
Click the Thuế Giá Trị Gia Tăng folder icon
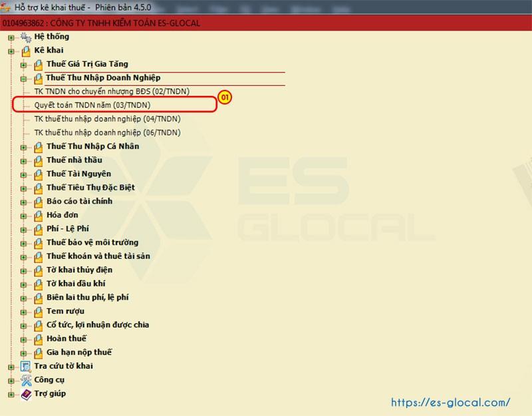pos(39,65)
